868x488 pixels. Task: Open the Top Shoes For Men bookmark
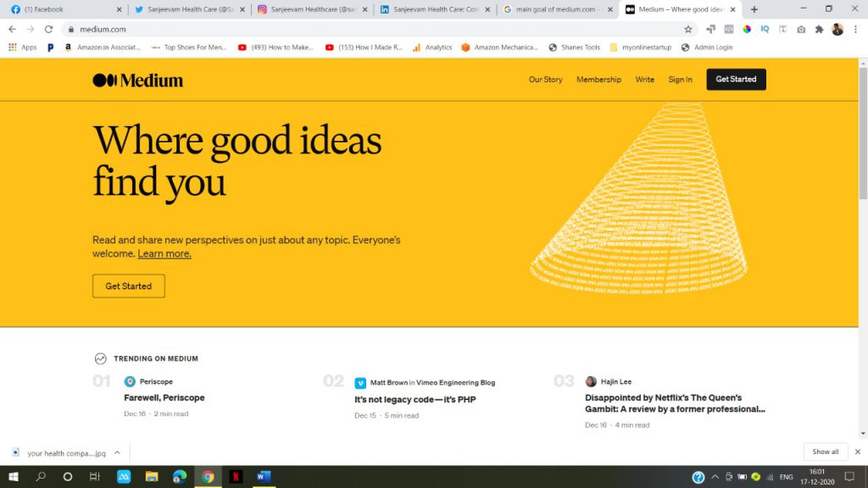point(189,47)
